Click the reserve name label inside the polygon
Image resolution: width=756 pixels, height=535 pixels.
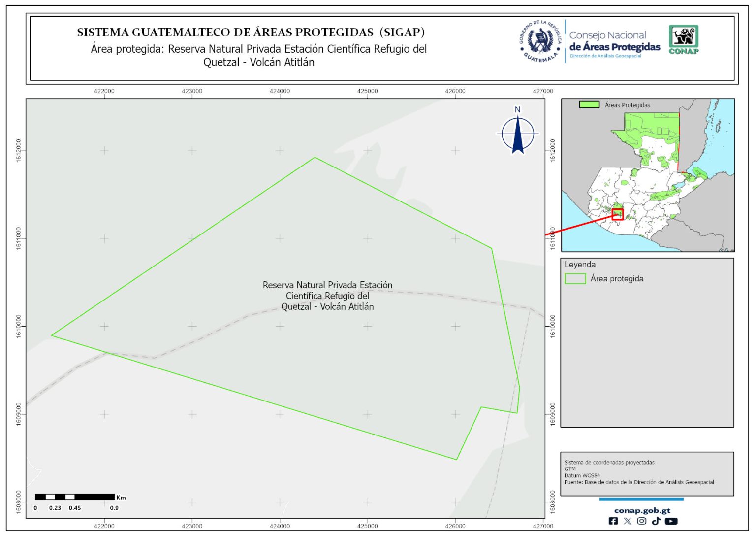pyautogui.click(x=327, y=296)
